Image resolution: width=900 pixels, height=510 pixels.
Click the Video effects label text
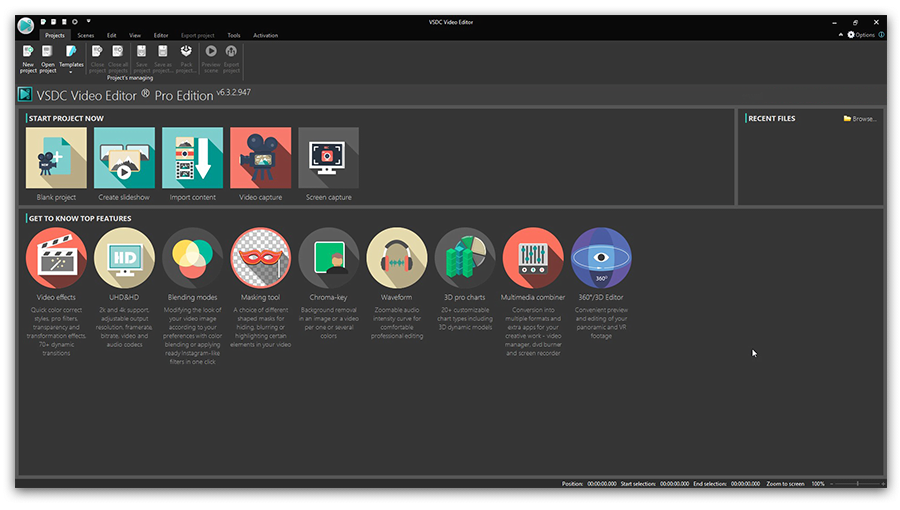pyautogui.click(x=56, y=297)
